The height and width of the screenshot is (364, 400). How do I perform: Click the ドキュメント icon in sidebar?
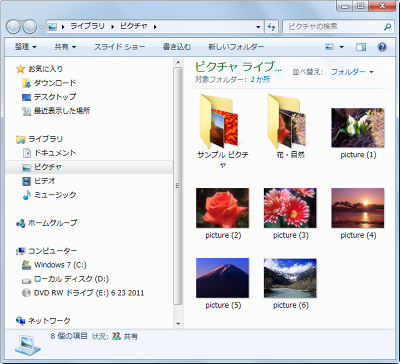pyautogui.click(x=27, y=153)
